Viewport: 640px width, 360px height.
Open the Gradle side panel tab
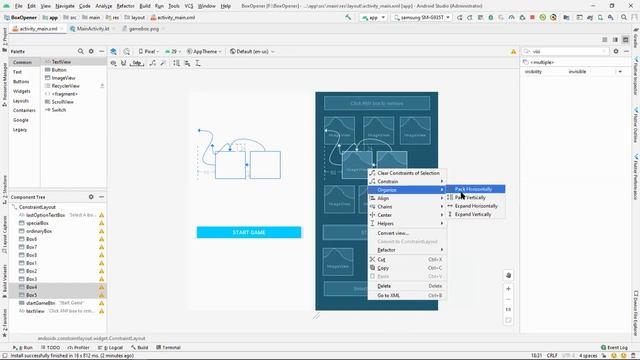tap(636, 38)
